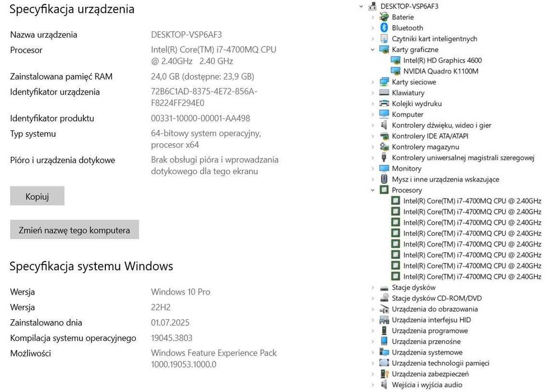Click the USB controllers plug icon
This screenshot has height=392, width=557.
point(384,157)
